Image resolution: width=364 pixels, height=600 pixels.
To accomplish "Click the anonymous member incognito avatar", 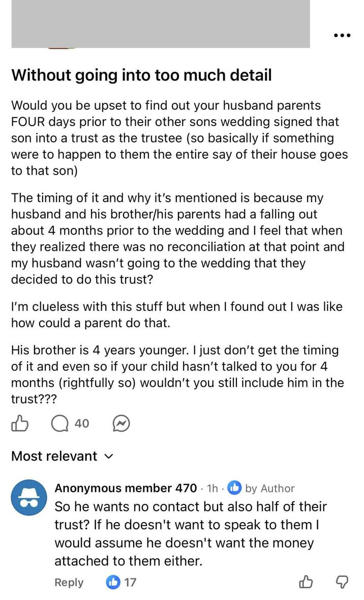I will pyautogui.click(x=29, y=497).
